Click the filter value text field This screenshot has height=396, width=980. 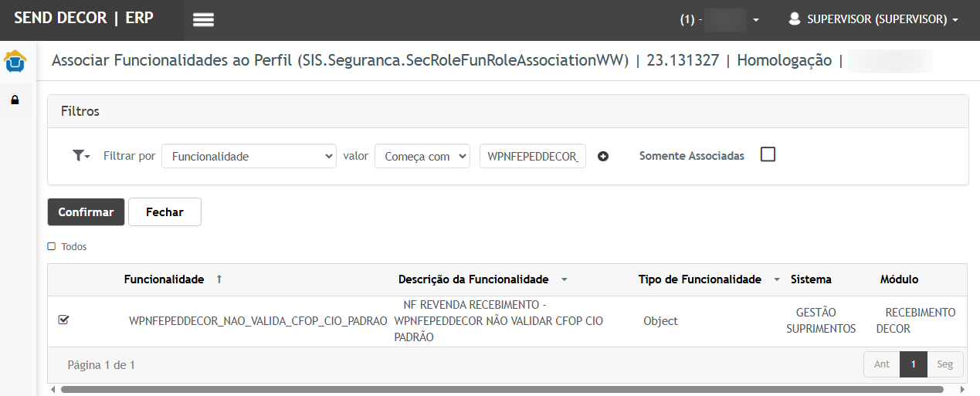pos(532,156)
